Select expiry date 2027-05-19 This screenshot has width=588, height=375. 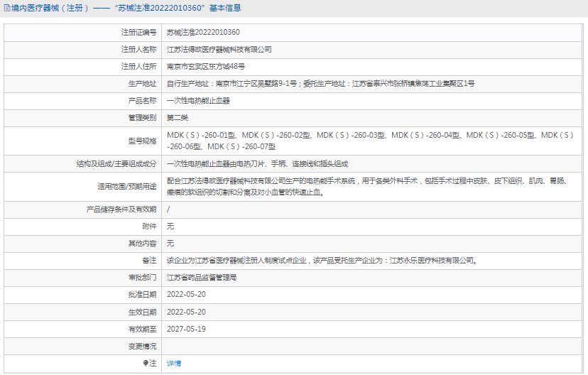pyautogui.click(x=186, y=329)
